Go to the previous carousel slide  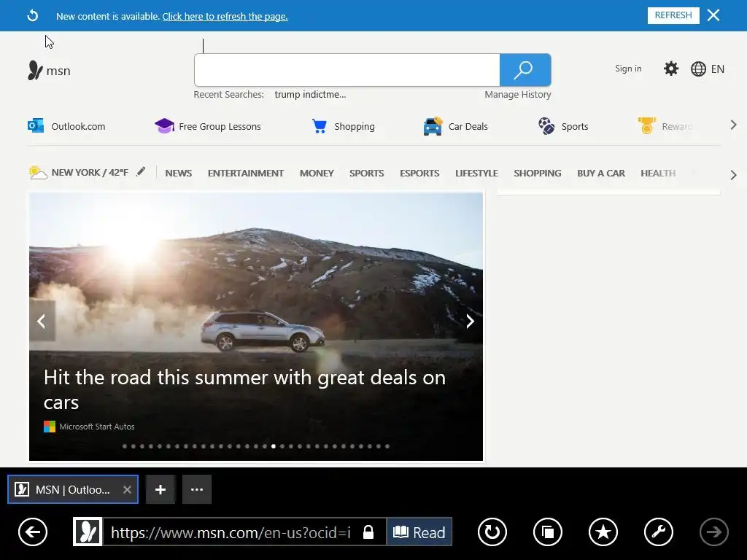(x=42, y=321)
